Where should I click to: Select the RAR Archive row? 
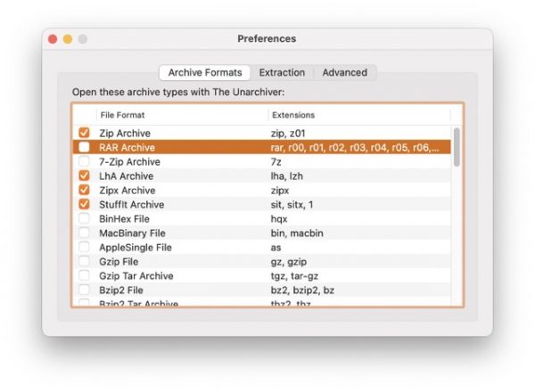(178, 147)
